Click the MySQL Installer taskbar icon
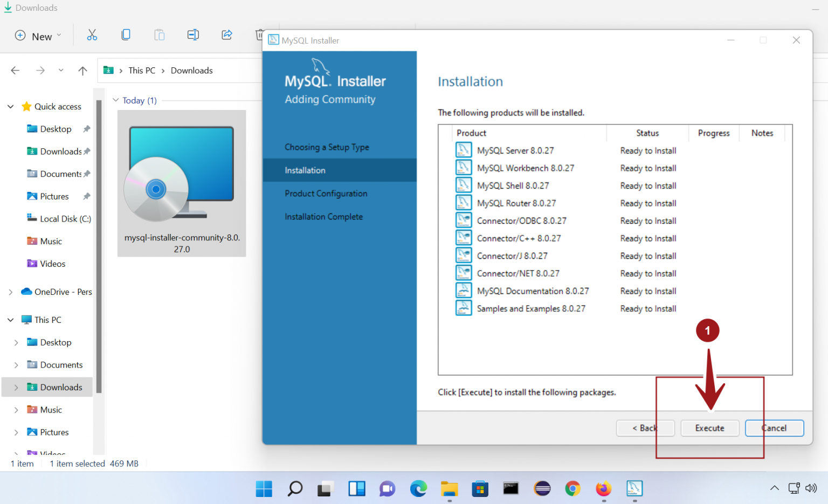The image size is (828, 504). (x=634, y=488)
